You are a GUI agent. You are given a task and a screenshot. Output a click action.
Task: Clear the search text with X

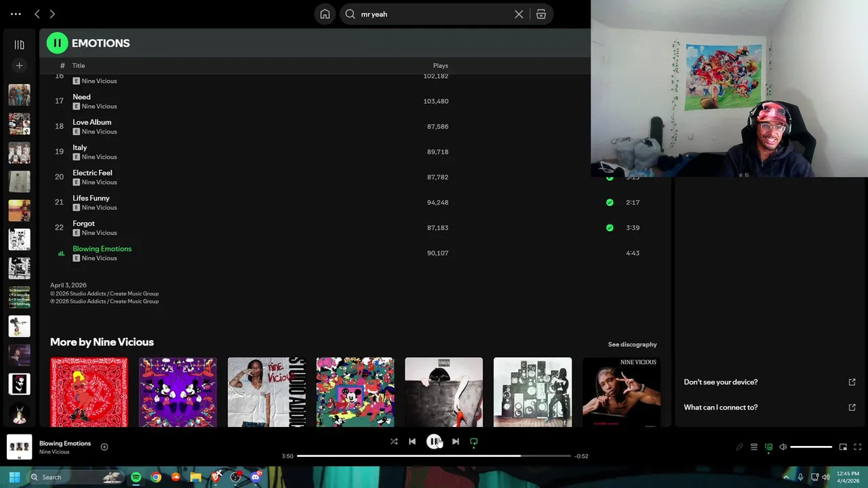click(519, 14)
